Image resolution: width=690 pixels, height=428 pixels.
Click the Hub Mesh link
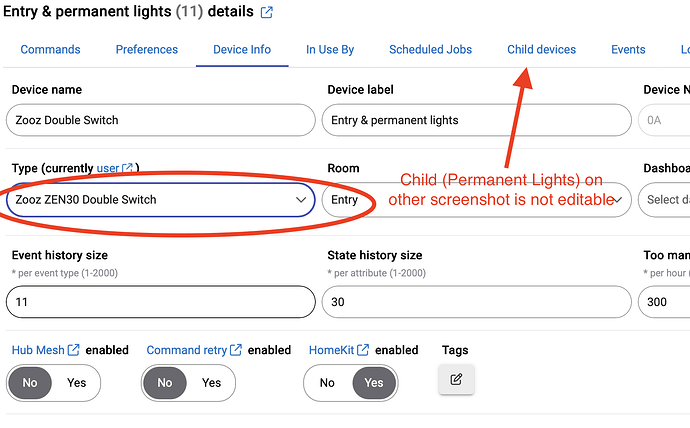point(38,350)
